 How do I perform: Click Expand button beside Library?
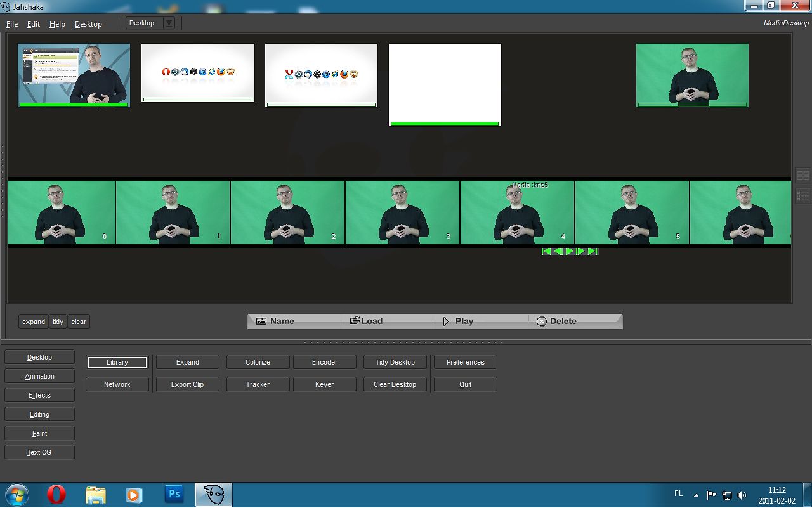coord(188,362)
